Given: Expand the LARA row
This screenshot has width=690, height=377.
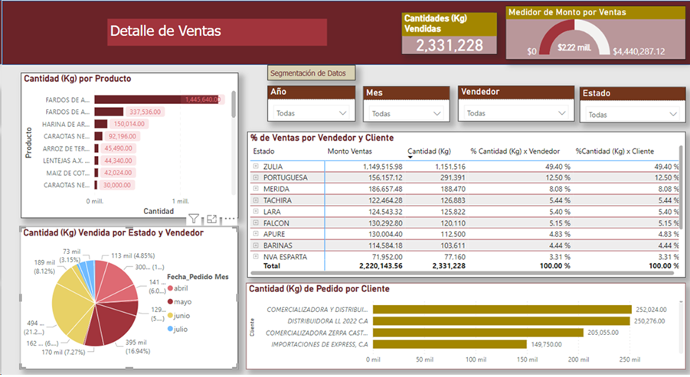Looking at the screenshot, I should coord(256,212).
